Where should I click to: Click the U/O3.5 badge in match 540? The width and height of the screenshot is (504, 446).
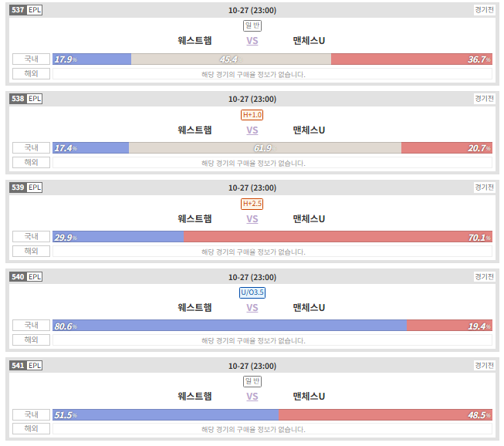[252, 292]
